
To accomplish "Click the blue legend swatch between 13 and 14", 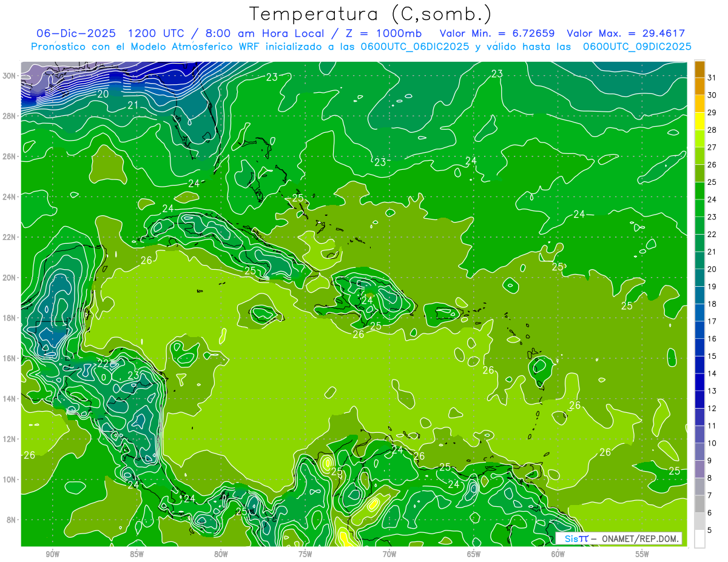I will pos(699,382).
